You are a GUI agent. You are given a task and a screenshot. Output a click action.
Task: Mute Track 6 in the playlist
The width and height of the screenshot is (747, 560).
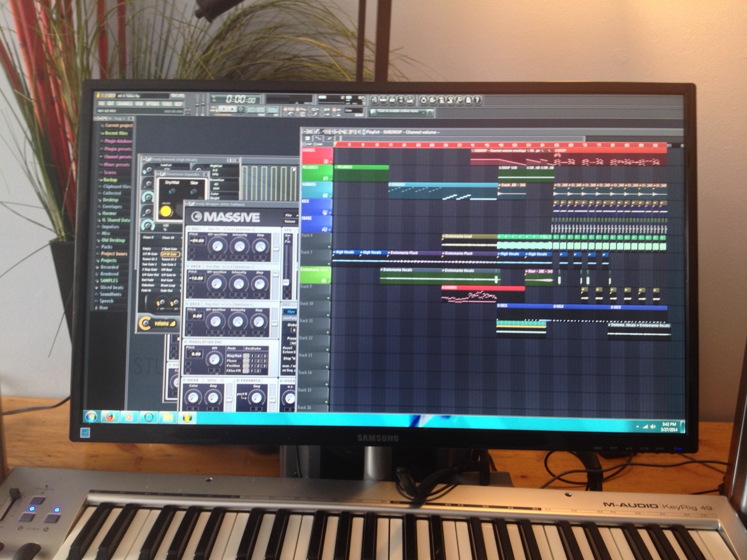(x=330, y=247)
